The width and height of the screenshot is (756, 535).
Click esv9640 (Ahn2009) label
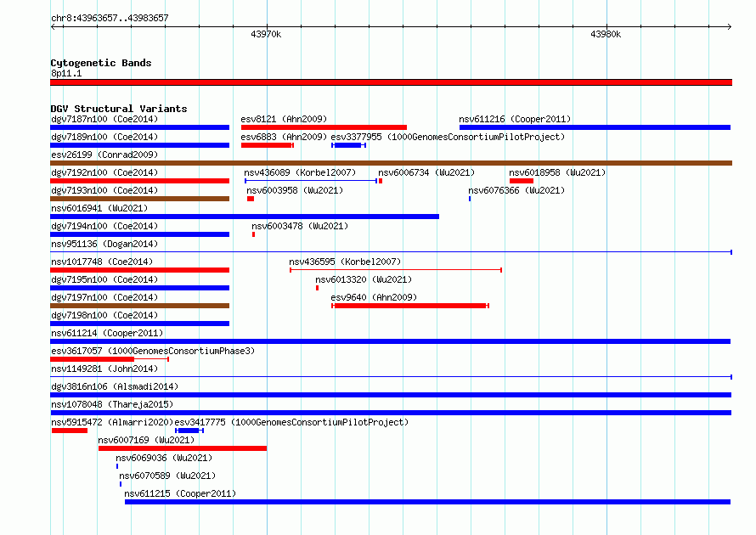pyautogui.click(x=374, y=297)
